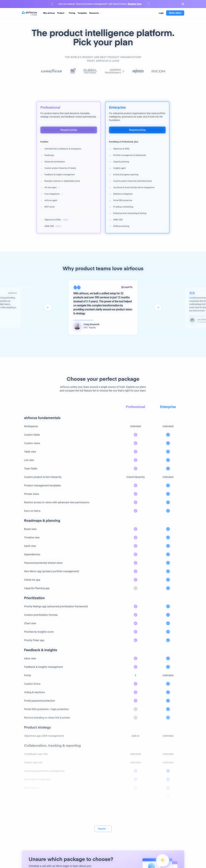Show previous testimonial with left arrow
The width and height of the screenshot is (206, 868).
click(48, 307)
